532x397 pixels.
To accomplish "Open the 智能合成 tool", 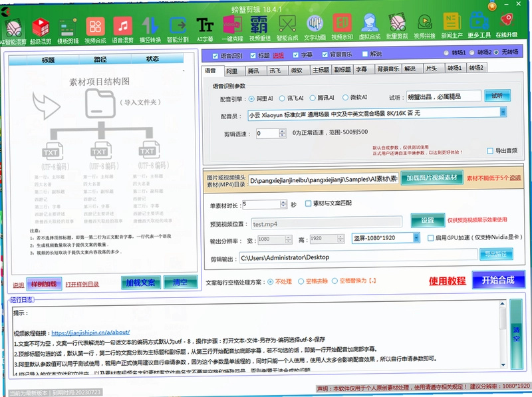I will coord(287,28).
